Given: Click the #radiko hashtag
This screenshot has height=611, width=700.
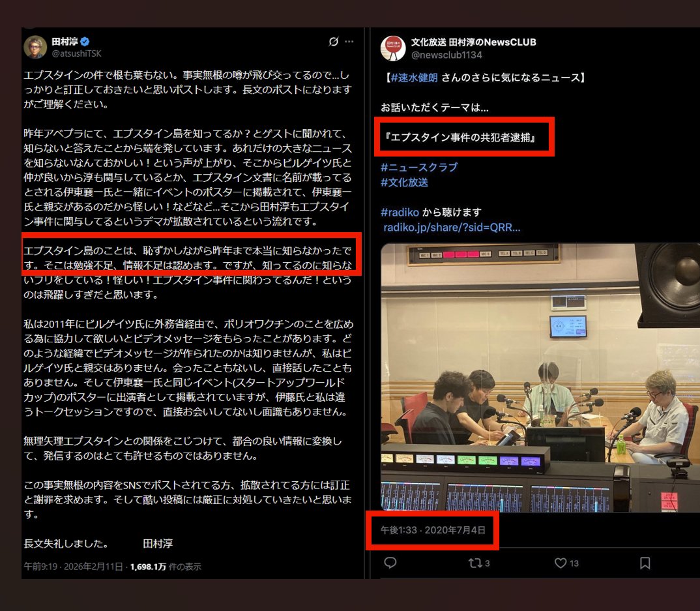Looking at the screenshot, I should tap(400, 212).
